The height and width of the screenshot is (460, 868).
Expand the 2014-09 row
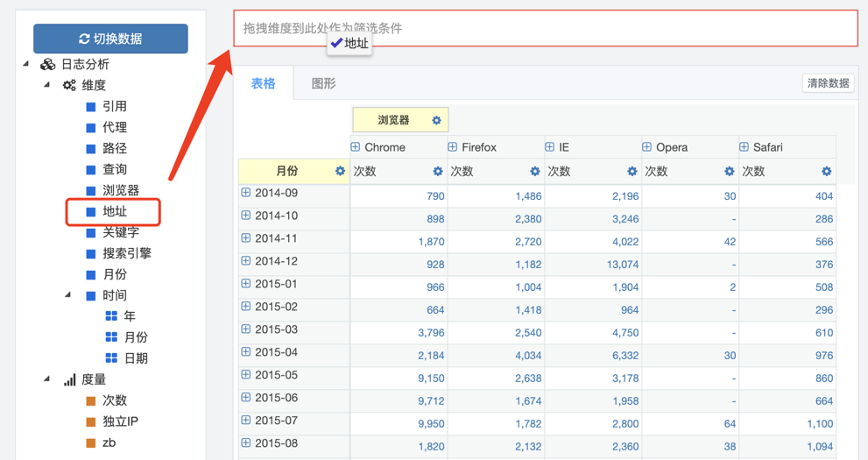[246, 193]
